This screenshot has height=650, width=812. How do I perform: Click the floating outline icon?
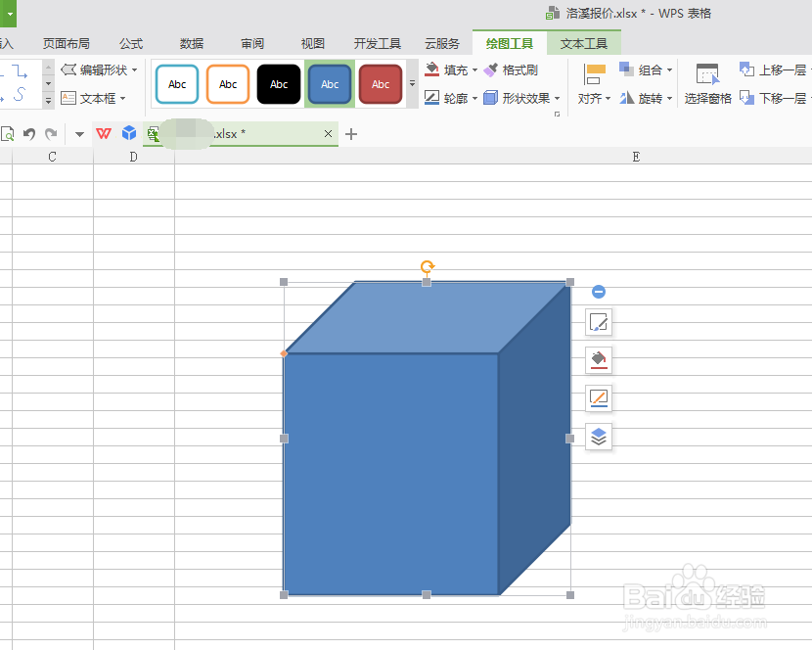[x=599, y=398]
